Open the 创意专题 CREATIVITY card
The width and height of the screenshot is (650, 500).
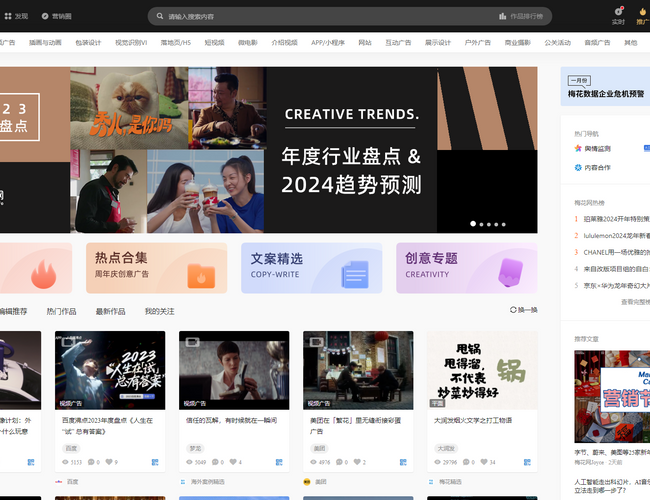[x=466, y=268]
